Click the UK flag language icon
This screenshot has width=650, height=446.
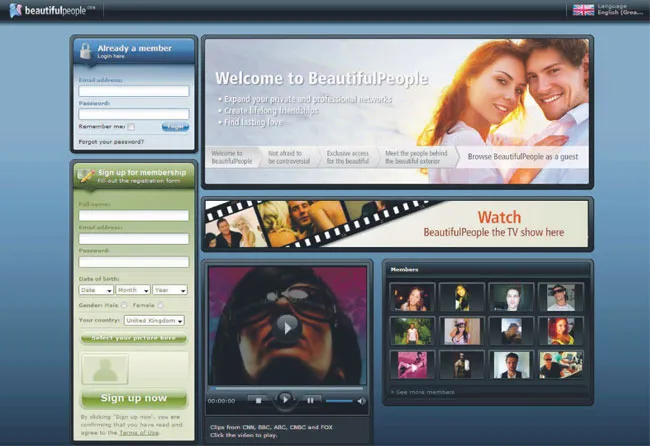(583, 10)
